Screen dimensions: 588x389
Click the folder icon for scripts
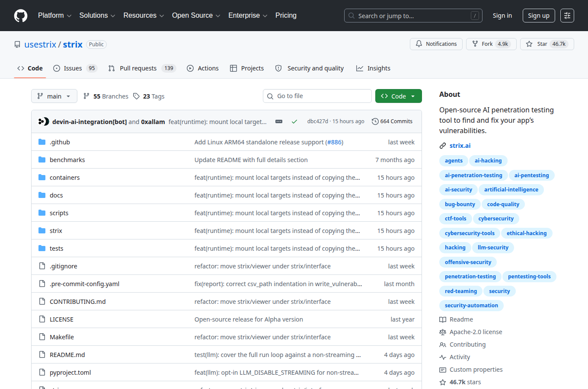42,213
